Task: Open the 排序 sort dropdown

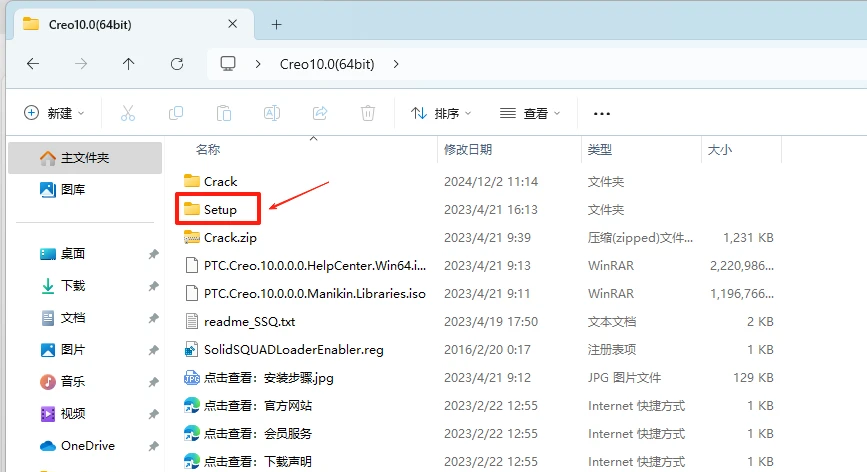Action: (x=441, y=113)
